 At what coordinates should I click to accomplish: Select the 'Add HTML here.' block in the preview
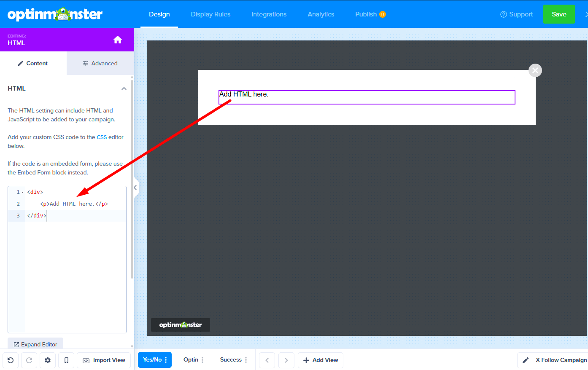[x=367, y=97]
